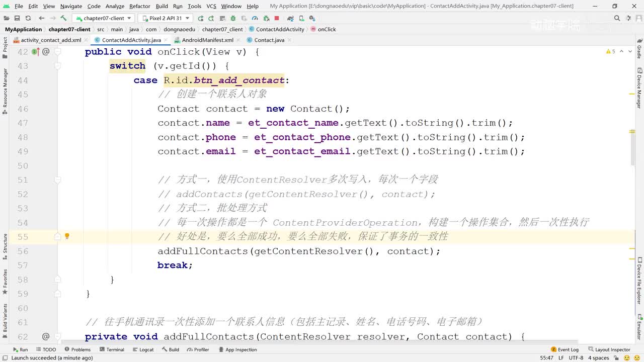The image size is (644, 362).
Task: Open the Profiler tool window
Action: pyautogui.click(x=198, y=349)
